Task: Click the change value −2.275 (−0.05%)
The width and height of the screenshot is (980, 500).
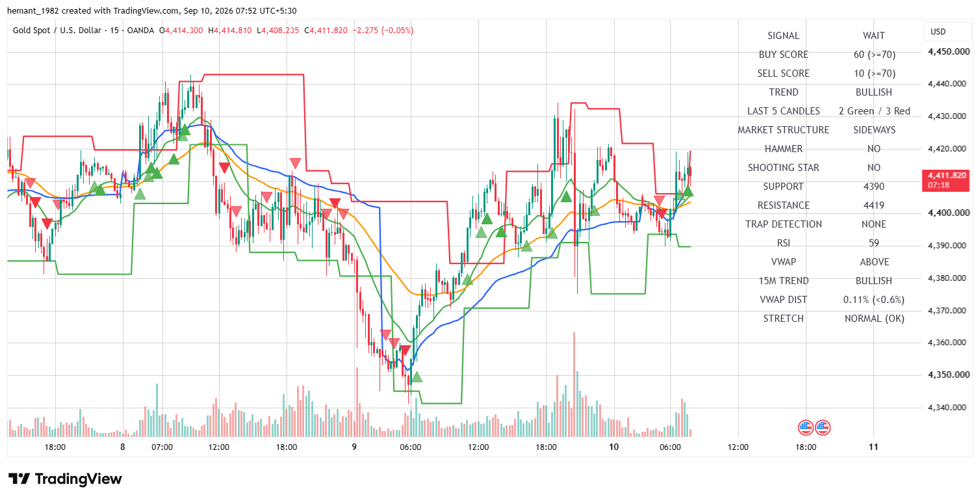Action: coord(382,31)
